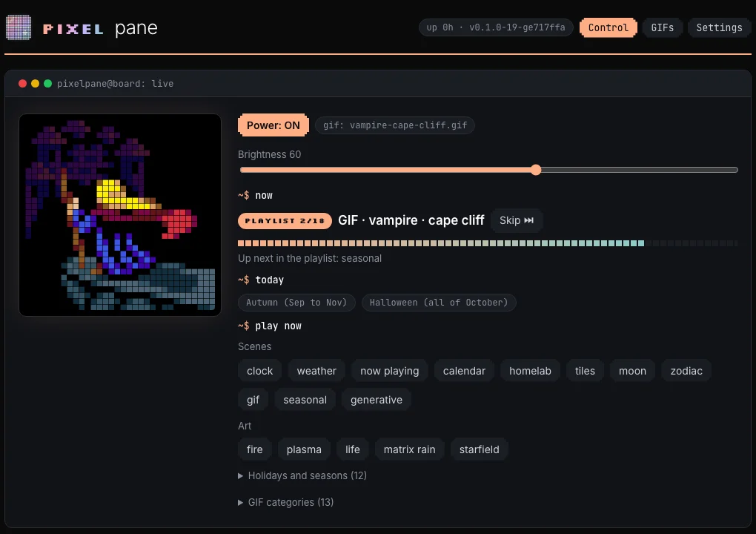756x534 pixels.
Task: Click the playlist progress bar
Action: click(488, 243)
